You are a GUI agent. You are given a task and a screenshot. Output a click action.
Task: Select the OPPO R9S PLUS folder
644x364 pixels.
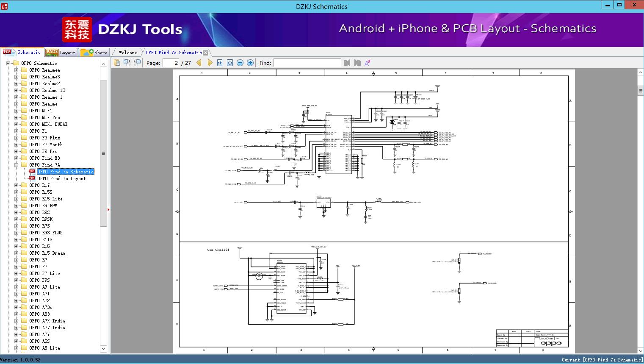(46, 233)
